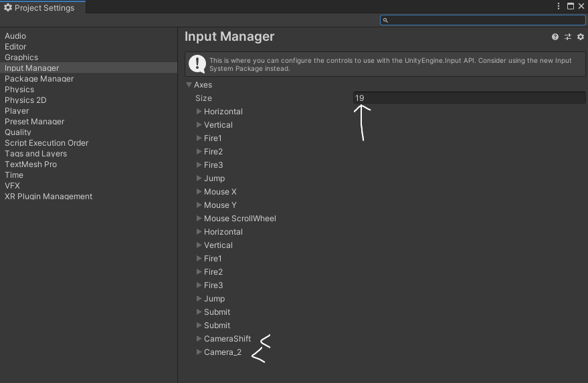The height and width of the screenshot is (383, 588).
Task: Focus the settings search field
Action: pyautogui.click(x=482, y=20)
